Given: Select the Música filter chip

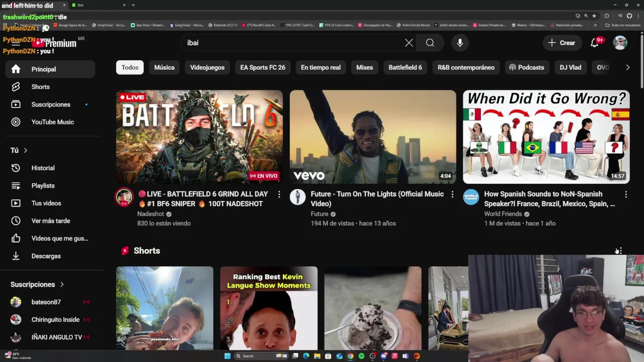Looking at the screenshot, I should [x=165, y=67].
